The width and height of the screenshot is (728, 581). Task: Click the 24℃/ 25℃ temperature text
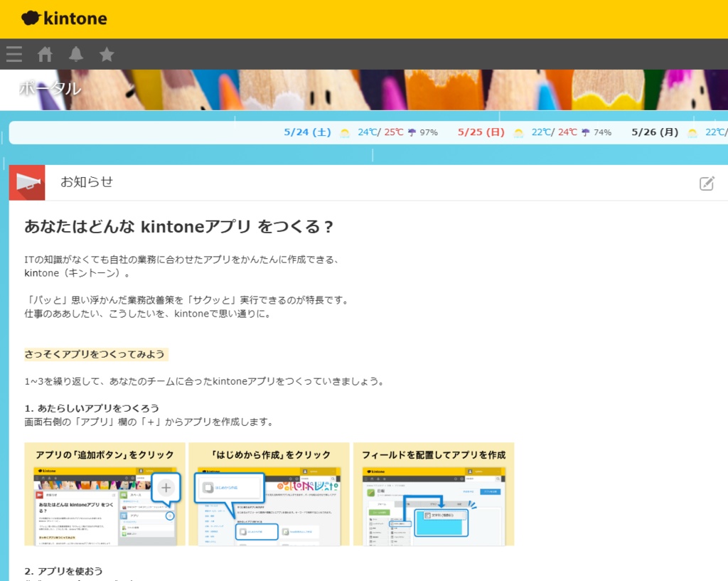380,132
